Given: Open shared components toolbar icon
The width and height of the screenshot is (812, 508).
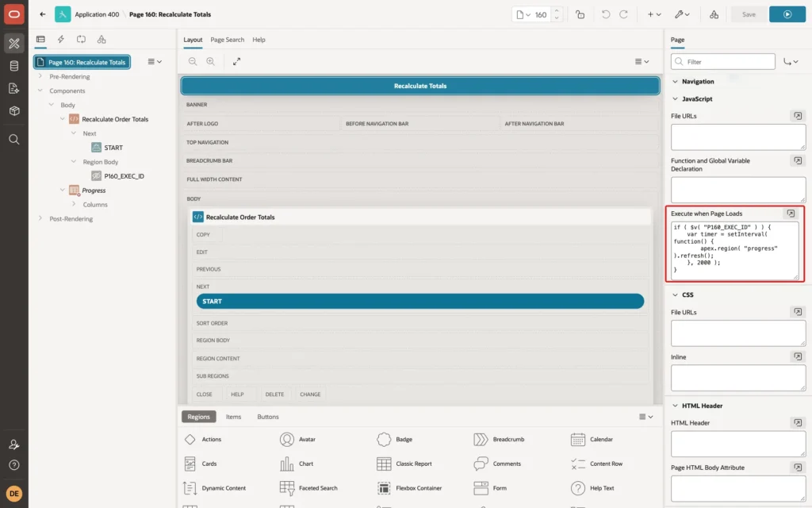Looking at the screenshot, I should (714, 14).
